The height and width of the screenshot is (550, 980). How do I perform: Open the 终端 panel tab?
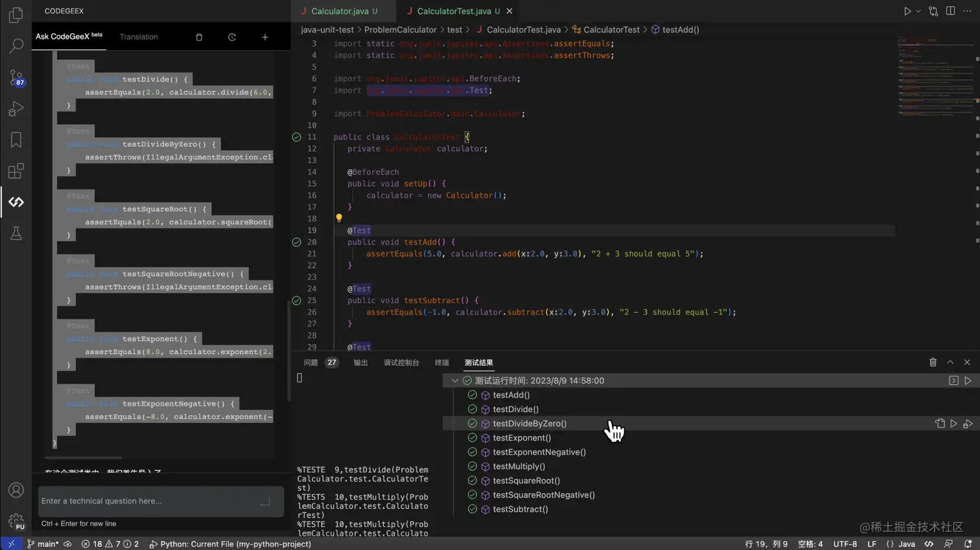(x=441, y=363)
